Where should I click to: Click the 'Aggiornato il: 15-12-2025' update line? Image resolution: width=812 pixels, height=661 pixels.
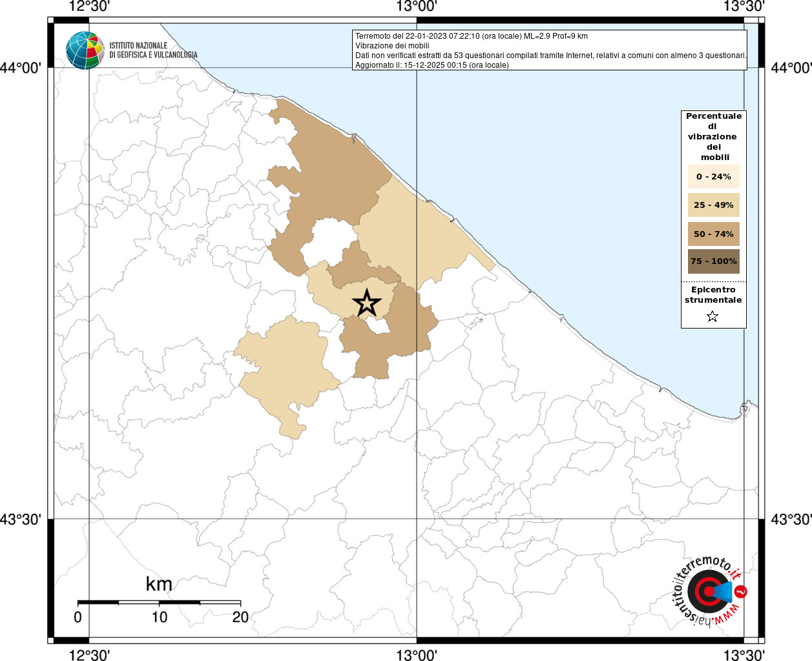pyautogui.click(x=432, y=65)
